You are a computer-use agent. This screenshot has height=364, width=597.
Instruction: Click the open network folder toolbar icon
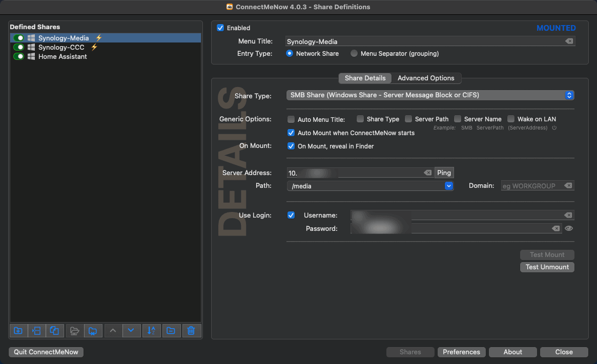click(75, 331)
